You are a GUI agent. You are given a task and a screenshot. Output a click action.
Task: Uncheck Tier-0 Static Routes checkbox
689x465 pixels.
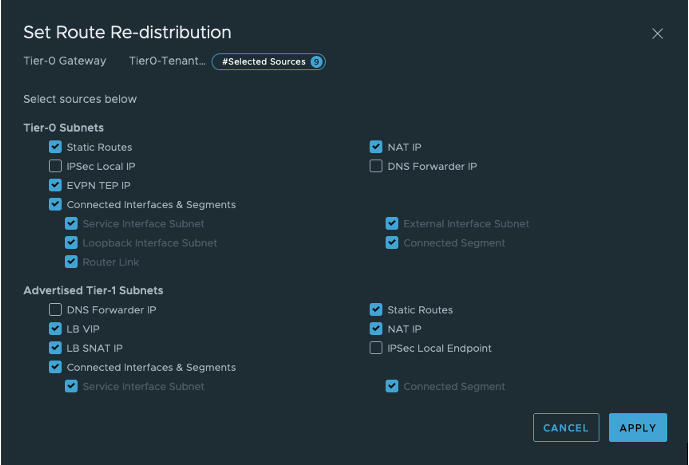(x=56, y=147)
